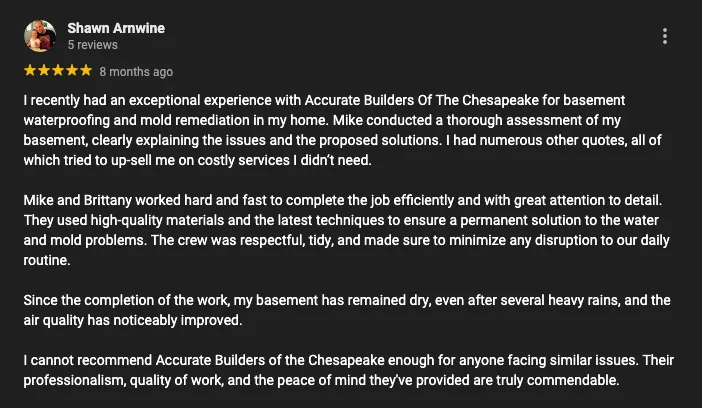
Task: Click the line starting "waterproofing and mold remediation"
Action: click(322, 120)
